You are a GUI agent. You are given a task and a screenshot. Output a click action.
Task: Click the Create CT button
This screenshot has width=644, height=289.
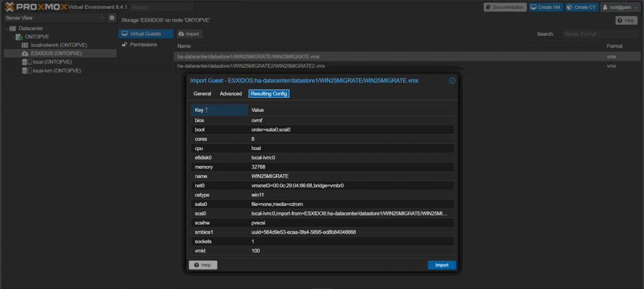[582, 8]
